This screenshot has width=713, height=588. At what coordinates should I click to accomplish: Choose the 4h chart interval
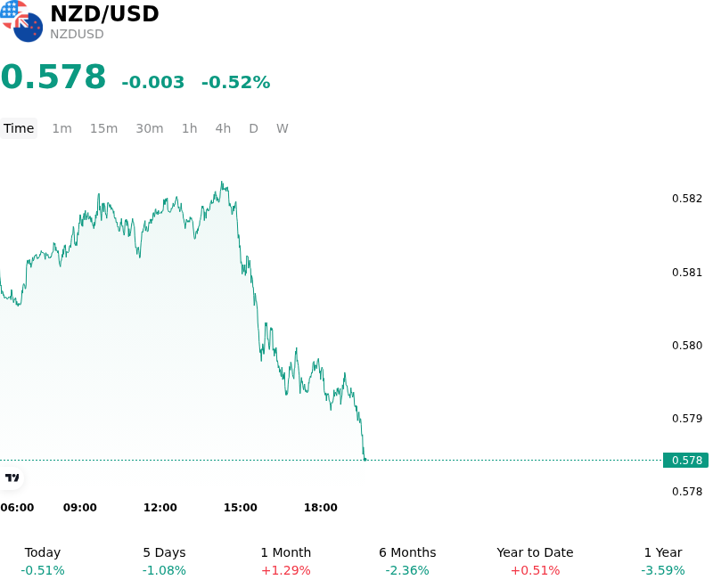pyautogui.click(x=223, y=128)
